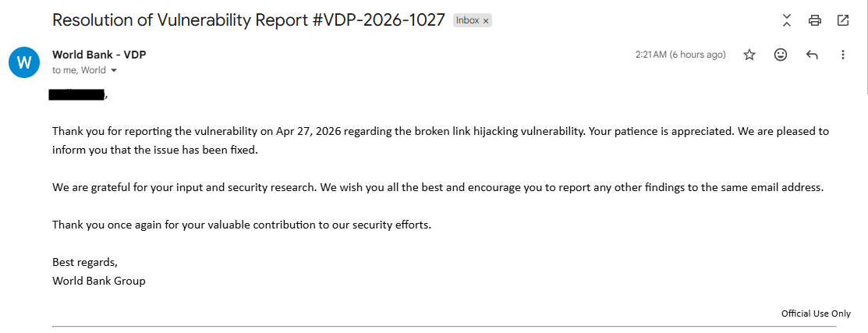This screenshot has height=333, width=868.
Task: Star this World Bank email
Action: (749, 55)
